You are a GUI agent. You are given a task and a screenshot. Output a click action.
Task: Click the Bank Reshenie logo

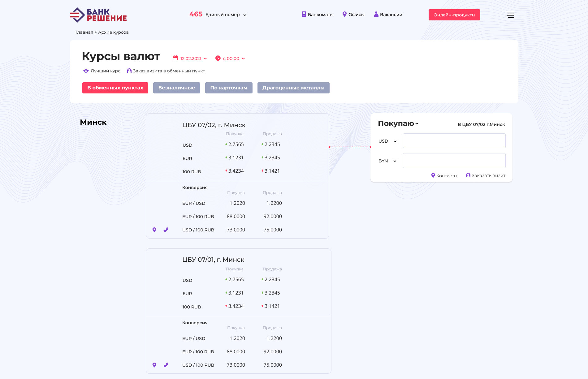(98, 15)
